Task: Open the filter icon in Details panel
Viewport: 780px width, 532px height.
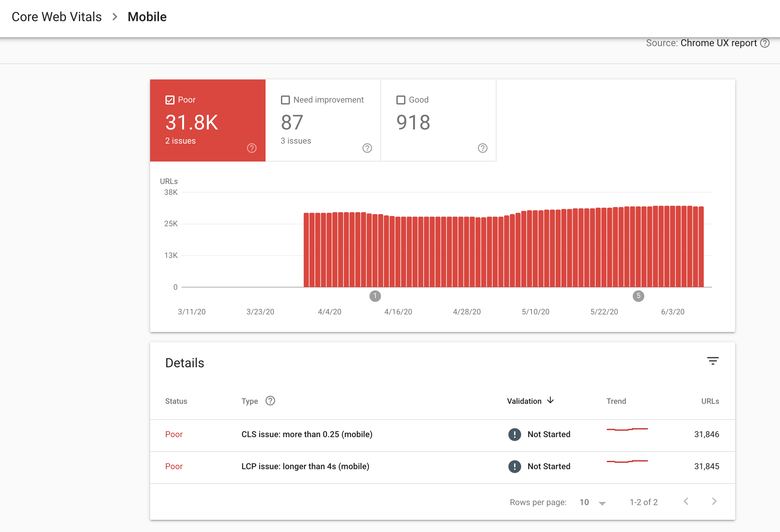Action: (714, 361)
